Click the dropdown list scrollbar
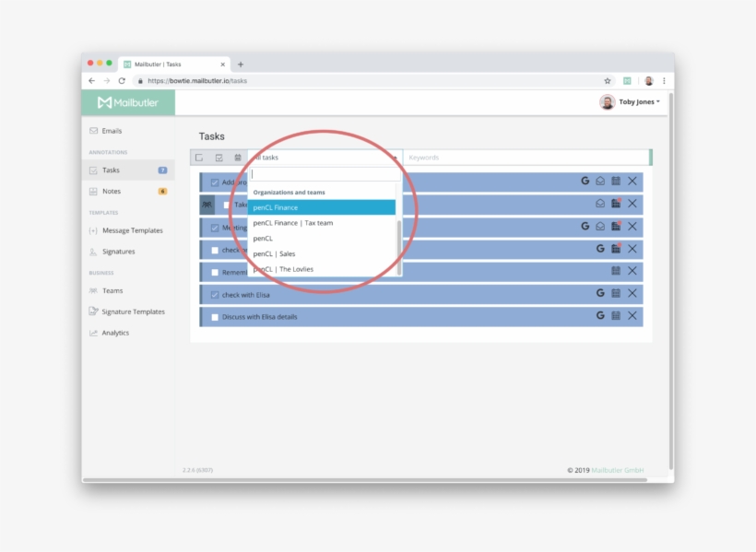 point(399,241)
